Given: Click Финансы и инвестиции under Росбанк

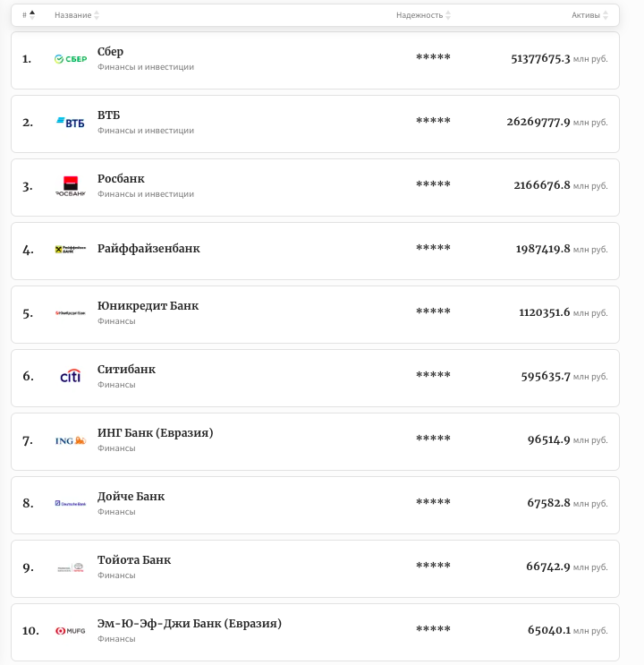Looking at the screenshot, I should click(x=145, y=194).
